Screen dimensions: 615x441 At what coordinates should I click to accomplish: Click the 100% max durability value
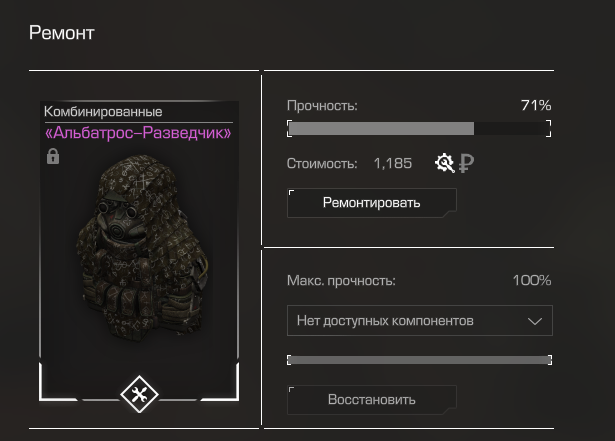coord(532,280)
